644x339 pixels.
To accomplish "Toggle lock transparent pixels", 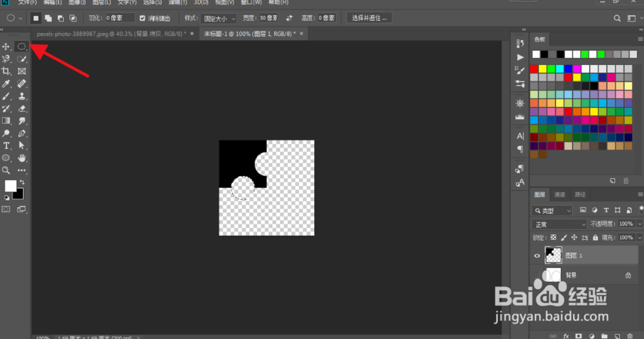I will pos(553,238).
